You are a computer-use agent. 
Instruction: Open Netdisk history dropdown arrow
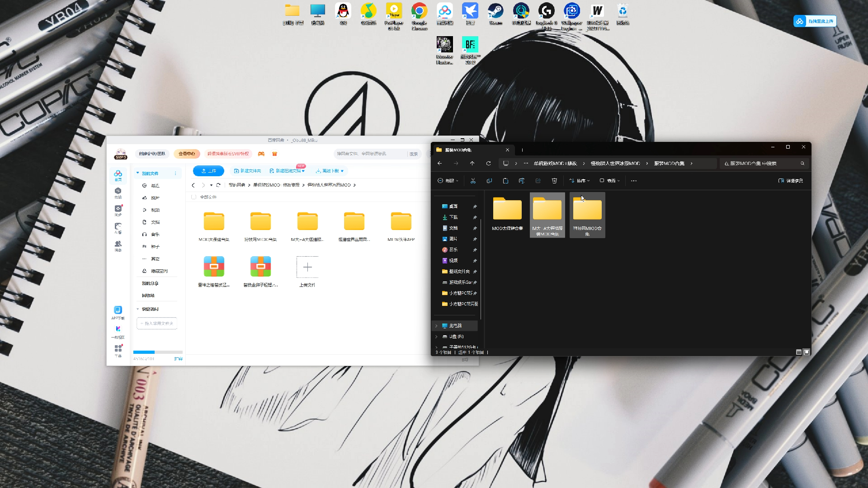tap(211, 185)
